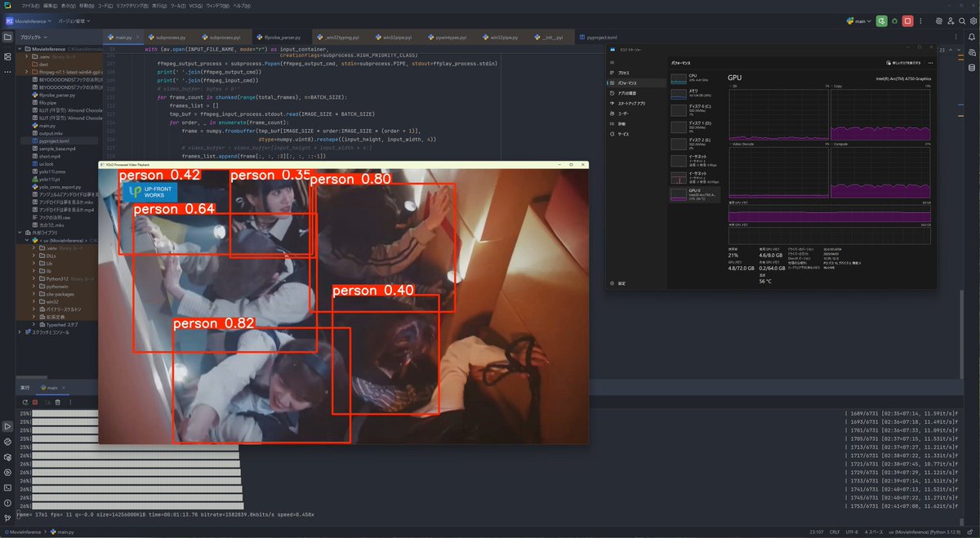Open more run options kebab in toolbar
Viewport: 980px width, 538px height.
tap(920, 20)
